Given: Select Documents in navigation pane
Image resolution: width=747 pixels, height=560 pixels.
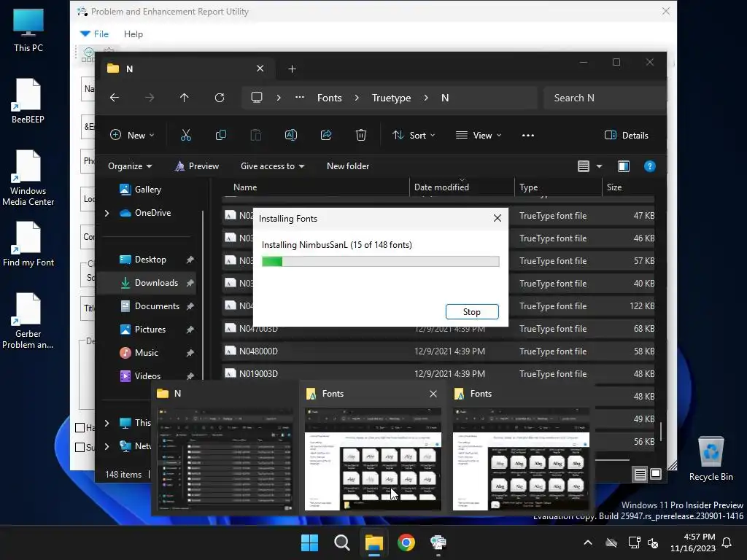Looking at the screenshot, I should click(x=157, y=306).
